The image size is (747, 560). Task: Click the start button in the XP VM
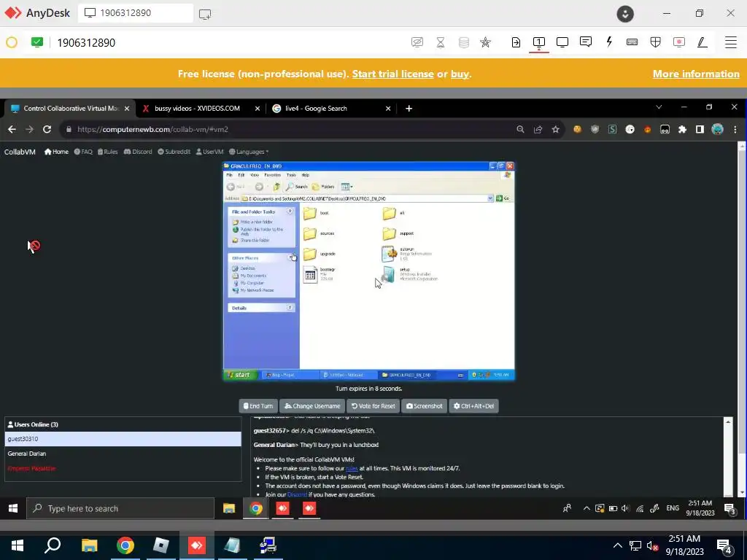(241, 375)
